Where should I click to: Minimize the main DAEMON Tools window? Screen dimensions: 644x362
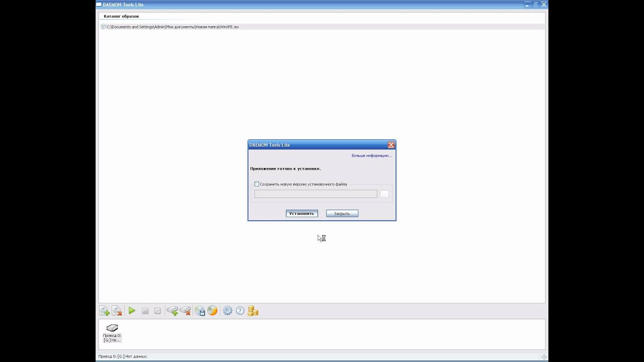(527, 5)
